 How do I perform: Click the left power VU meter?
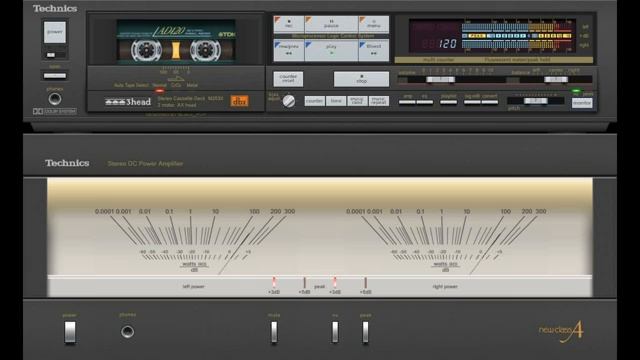(194, 241)
